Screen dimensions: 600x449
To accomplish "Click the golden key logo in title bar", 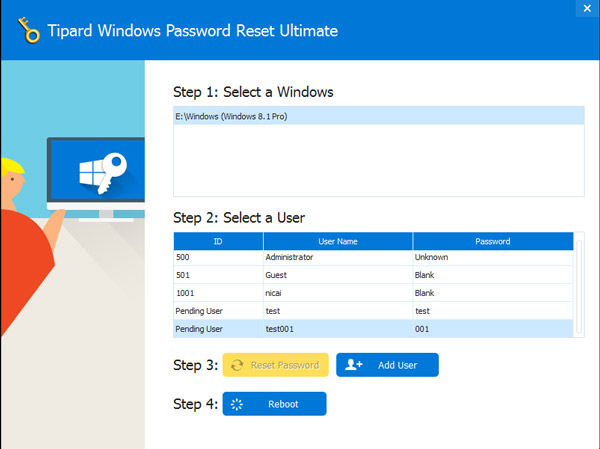I will coord(33,29).
